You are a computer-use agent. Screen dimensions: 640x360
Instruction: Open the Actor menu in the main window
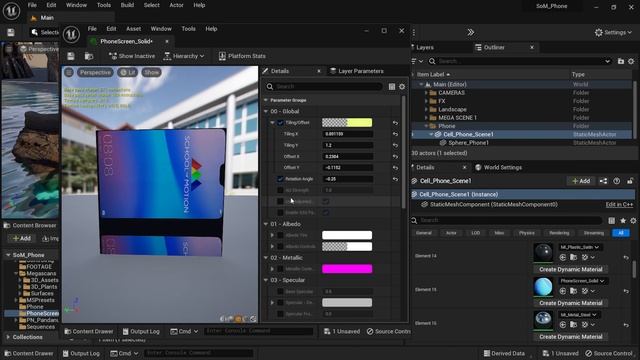(176, 5)
